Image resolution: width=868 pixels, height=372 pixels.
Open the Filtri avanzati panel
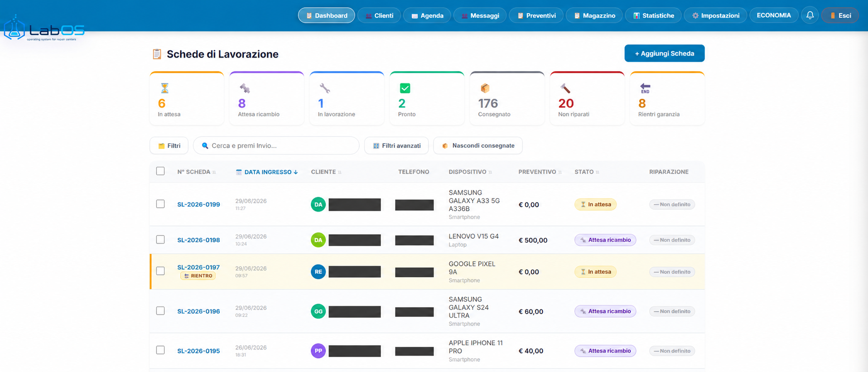pos(396,145)
